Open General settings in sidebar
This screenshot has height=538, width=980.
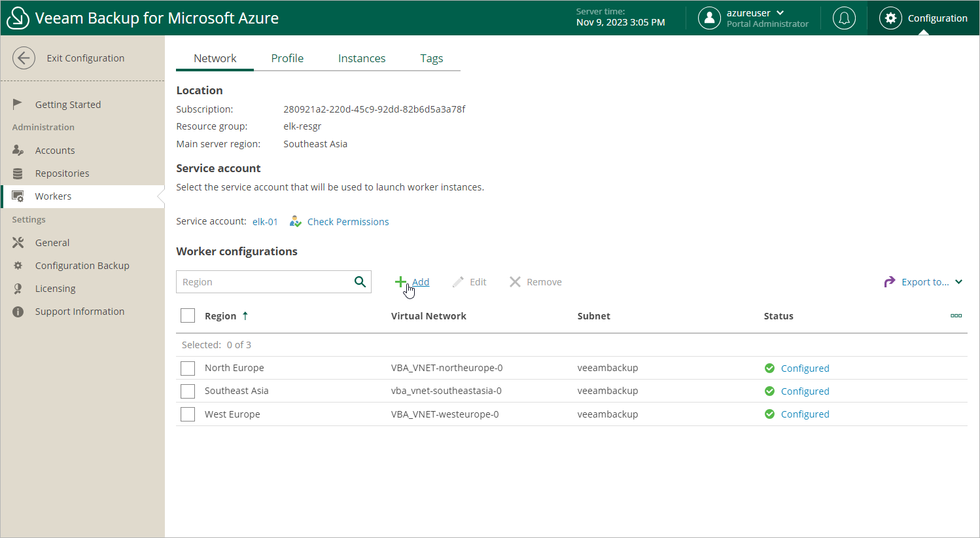pyautogui.click(x=52, y=243)
